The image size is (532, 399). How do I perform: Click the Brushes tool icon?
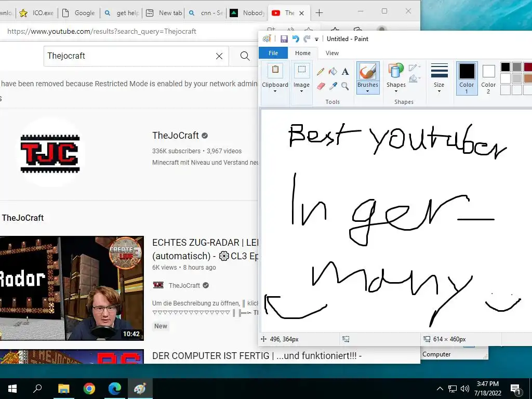click(368, 72)
